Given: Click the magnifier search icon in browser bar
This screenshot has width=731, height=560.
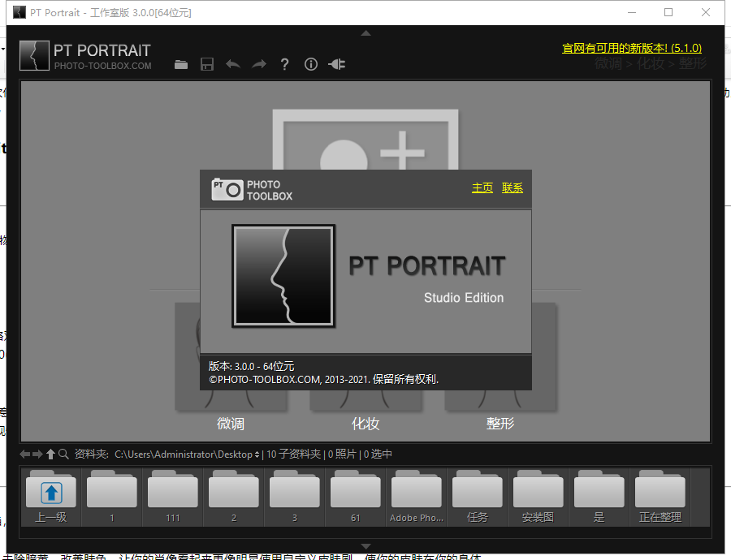Looking at the screenshot, I should pyautogui.click(x=64, y=454).
